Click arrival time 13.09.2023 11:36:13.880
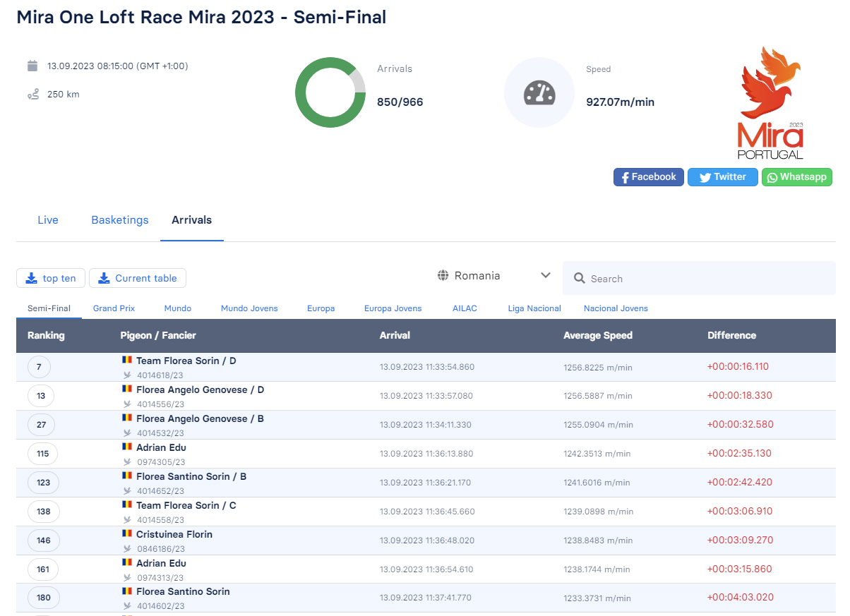Screen dimensions: 850x616 tap(426, 454)
